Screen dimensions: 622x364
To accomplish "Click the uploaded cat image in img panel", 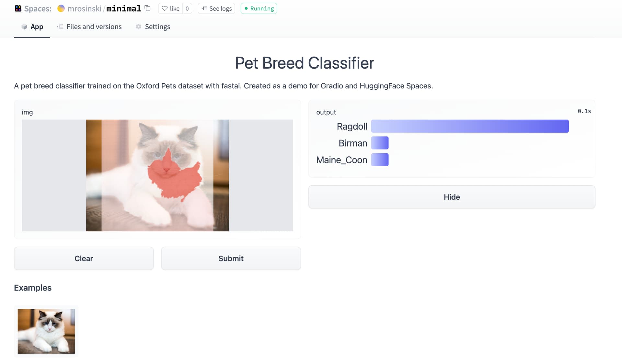I will pyautogui.click(x=157, y=175).
